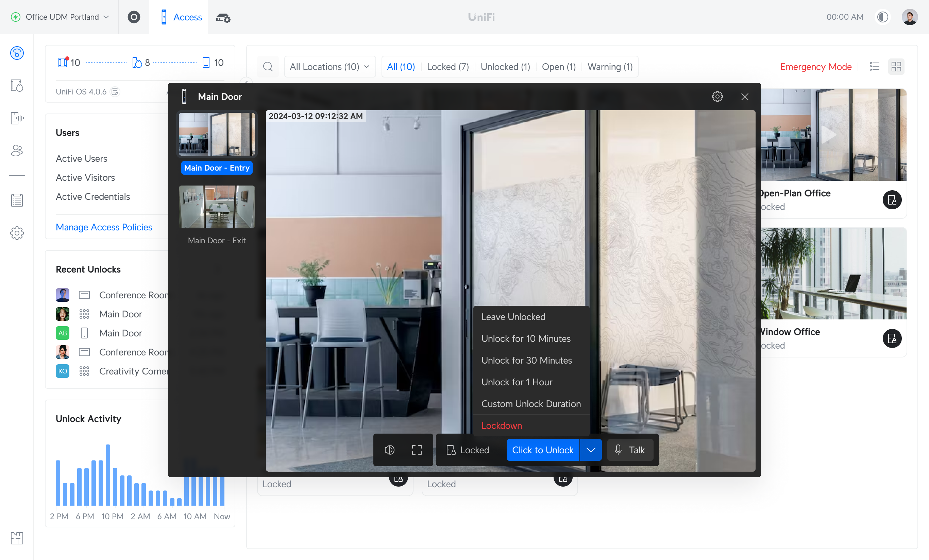Choose Lockdown from the unlock menu
Viewport: 929px width, 560px height.
click(502, 425)
